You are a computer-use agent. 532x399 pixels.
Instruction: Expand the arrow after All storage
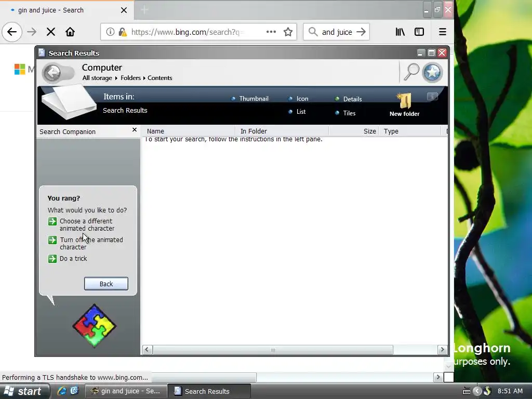click(116, 78)
